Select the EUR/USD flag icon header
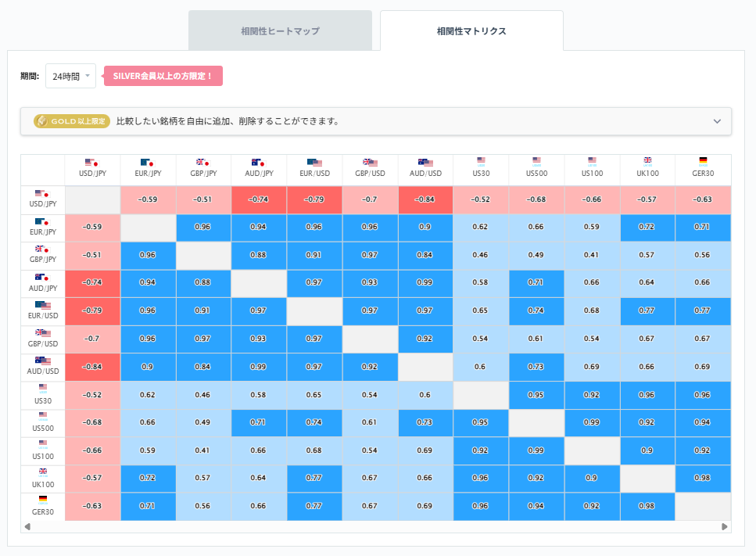Viewport: 756px width, 556px height. (314, 160)
